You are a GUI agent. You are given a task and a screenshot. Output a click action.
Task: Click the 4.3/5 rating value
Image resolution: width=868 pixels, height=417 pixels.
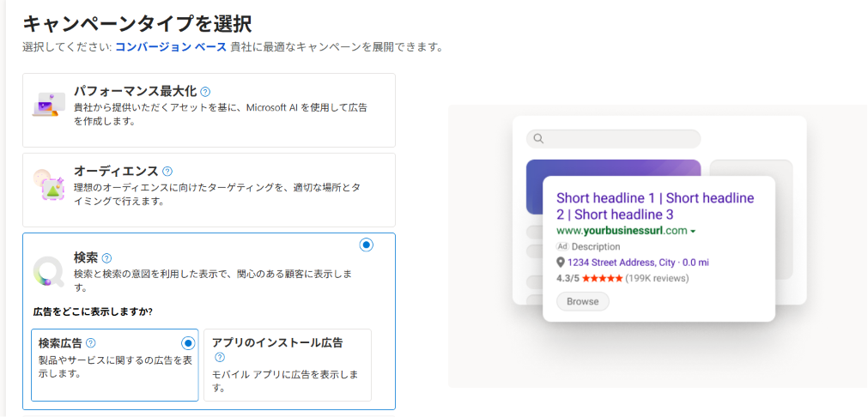[568, 278]
